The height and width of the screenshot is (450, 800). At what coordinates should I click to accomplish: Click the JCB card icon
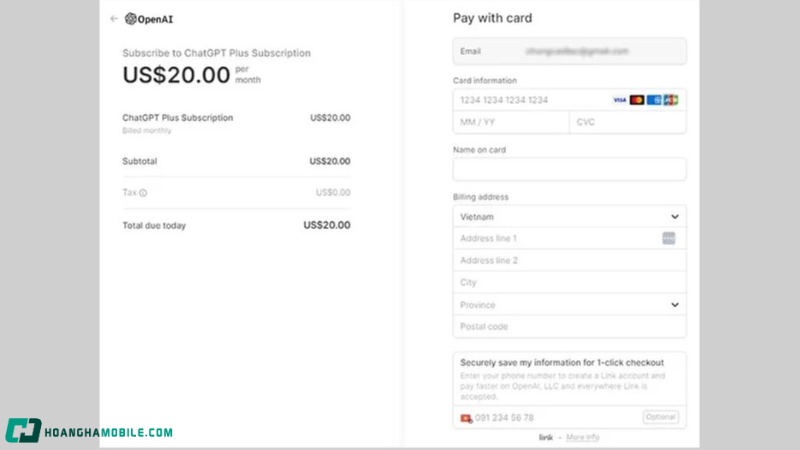tap(670, 100)
